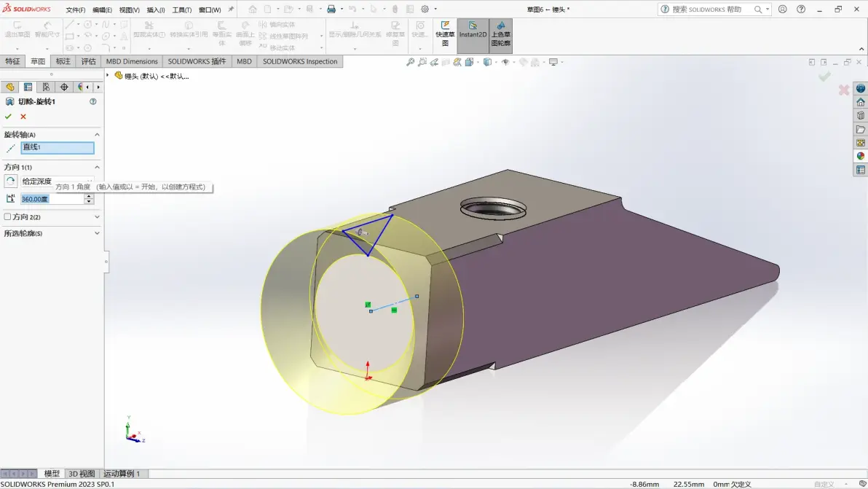The height and width of the screenshot is (489, 868).
Task: Open the View Palette in the task pane
Action: tap(860, 143)
